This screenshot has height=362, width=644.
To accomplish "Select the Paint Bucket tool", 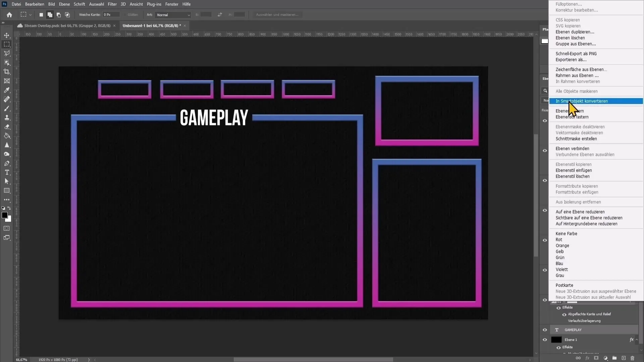I will [7, 136].
